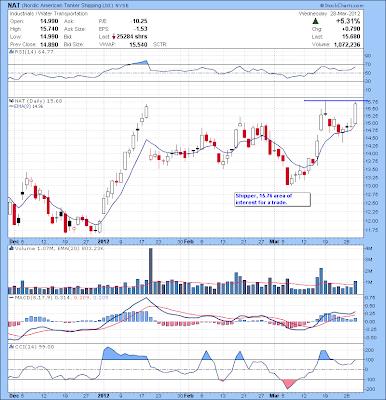Viewport: 386px width, 400px height.
Task: Click the Volume 1.07M, EMA(20) label
Action: (x=59, y=248)
